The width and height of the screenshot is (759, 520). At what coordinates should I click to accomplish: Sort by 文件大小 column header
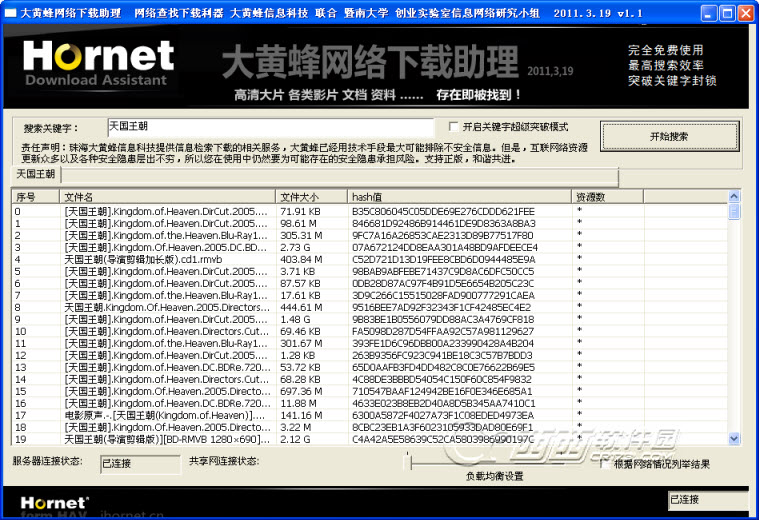click(x=311, y=197)
